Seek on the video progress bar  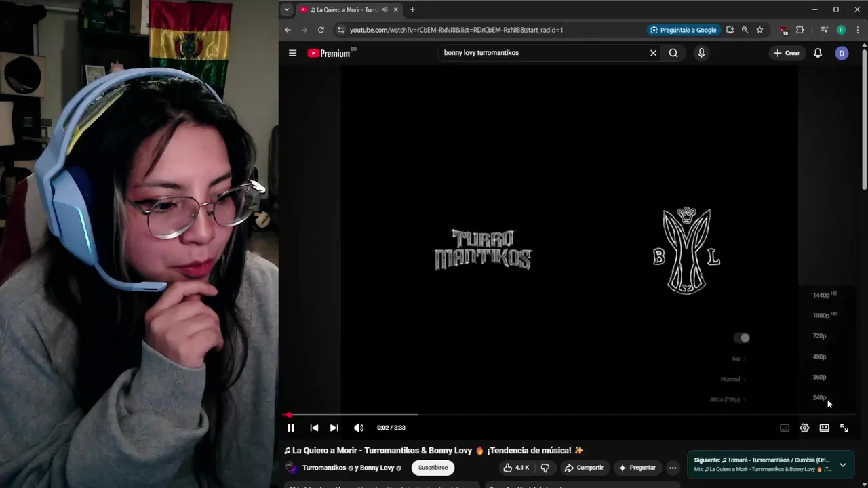[570, 414]
